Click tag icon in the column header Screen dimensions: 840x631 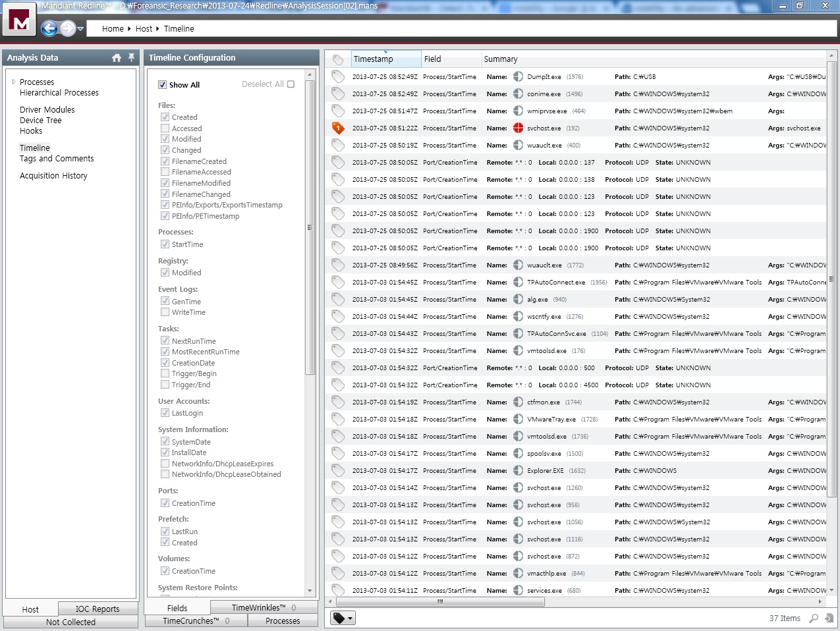click(338, 59)
